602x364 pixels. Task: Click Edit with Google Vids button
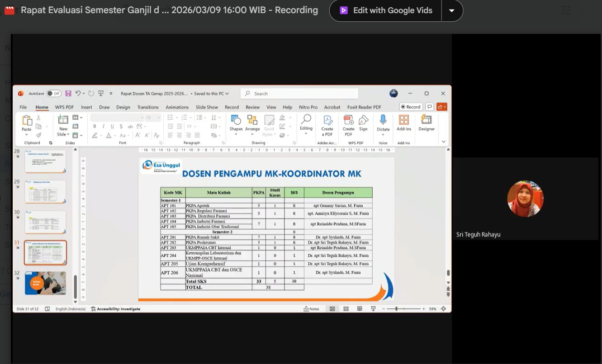[386, 10]
